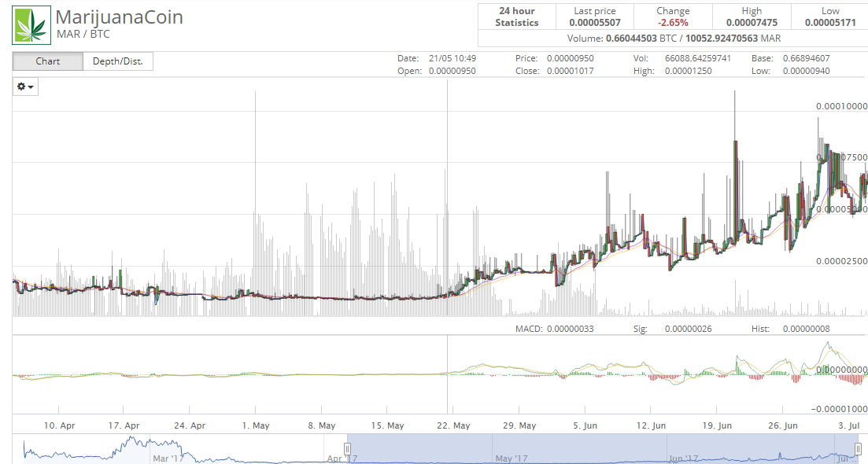Click the Date value 21/05 10:49

pos(452,58)
